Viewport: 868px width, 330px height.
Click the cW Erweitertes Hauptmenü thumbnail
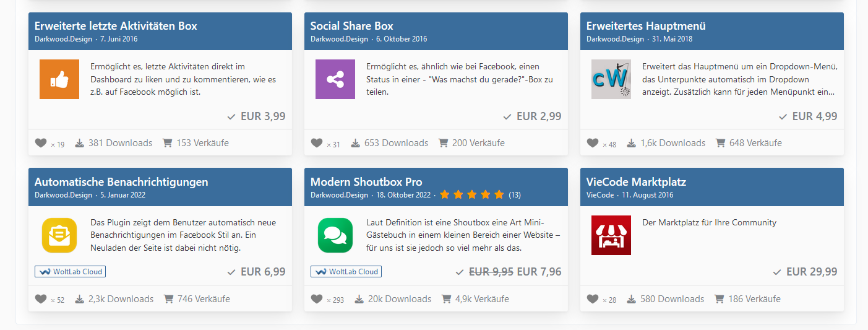611,79
